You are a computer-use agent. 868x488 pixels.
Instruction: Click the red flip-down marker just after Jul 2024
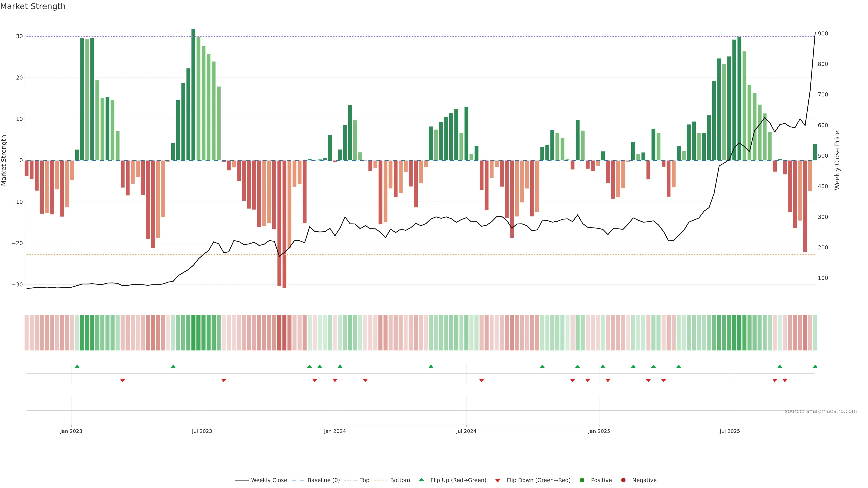click(x=481, y=380)
